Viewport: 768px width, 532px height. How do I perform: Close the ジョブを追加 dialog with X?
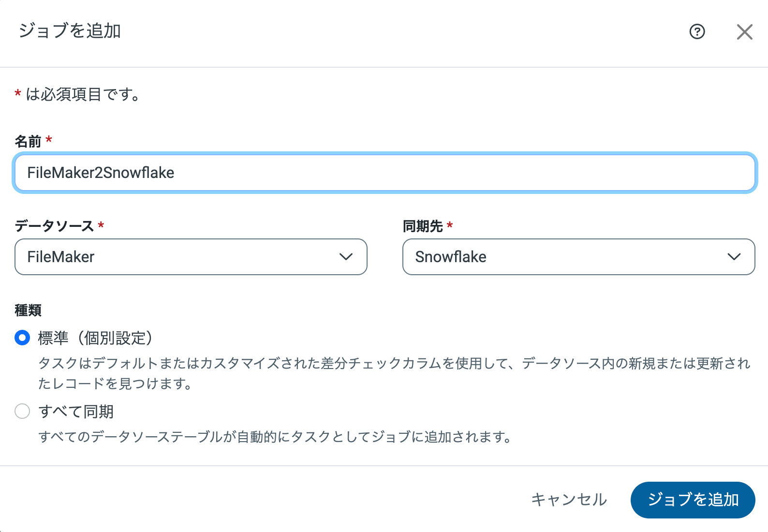click(744, 32)
